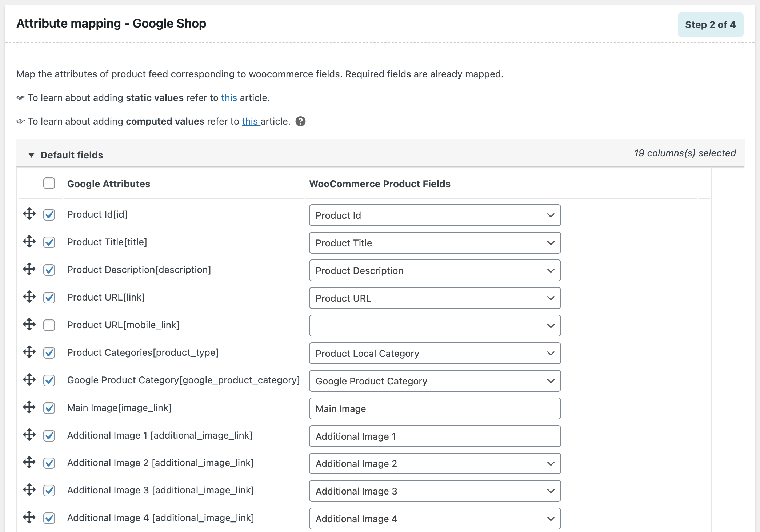Click the Step 2 of 4 badge

click(710, 24)
